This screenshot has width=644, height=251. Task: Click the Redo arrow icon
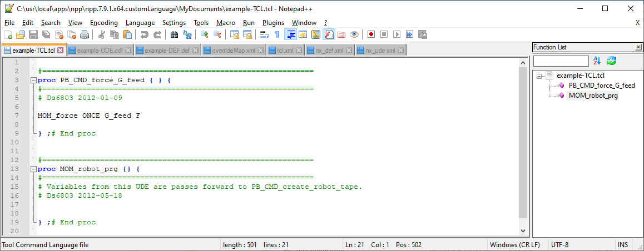pos(157,34)
